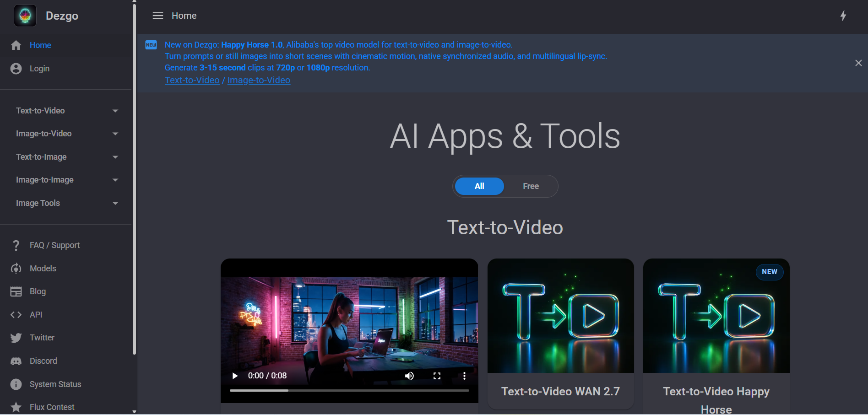Image resolution: width=868 pixels, height=415 pixels.
Task: Open the Text-to-Video Happy Horse card
Action: click(716, 337)
